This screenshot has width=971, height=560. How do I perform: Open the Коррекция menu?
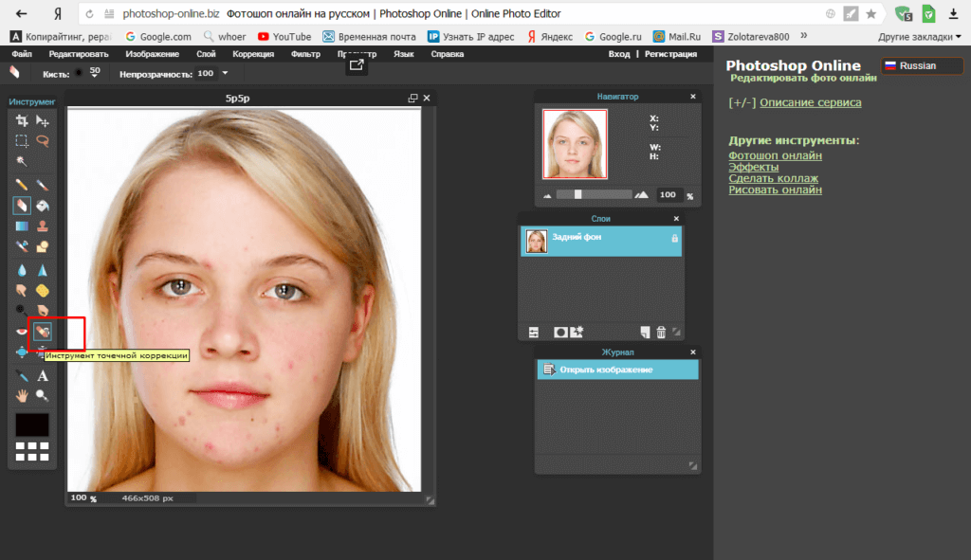pyautogui.click(x=253, y=54)
